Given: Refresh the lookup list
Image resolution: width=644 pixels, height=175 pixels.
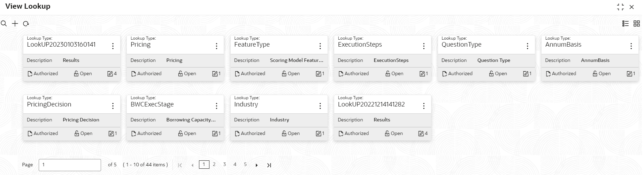Looking at the screenshot, I should (x=26, y=24).
